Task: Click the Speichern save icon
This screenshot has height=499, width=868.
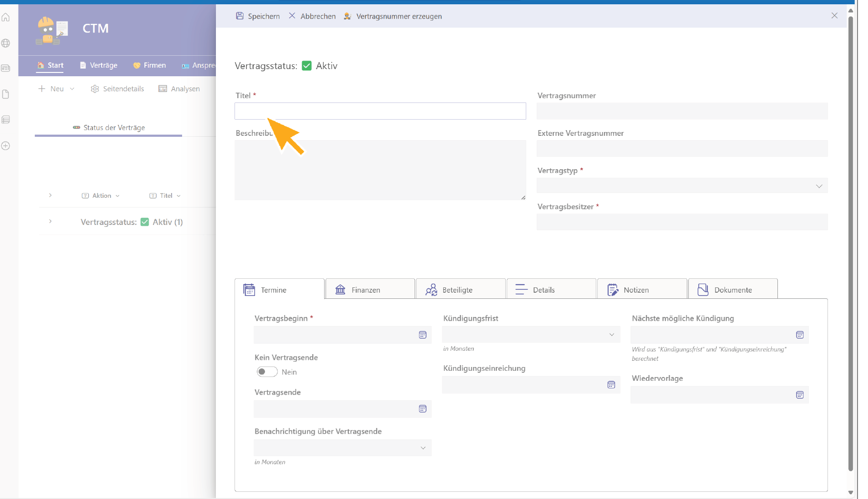Action: (x=240, y=16)
